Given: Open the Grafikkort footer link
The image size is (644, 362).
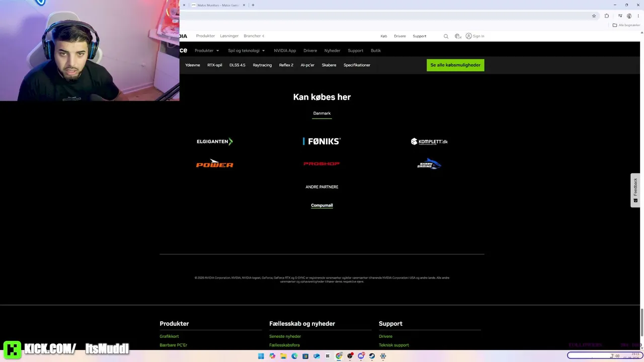Looking at the screenshot, I should point(169,336).
